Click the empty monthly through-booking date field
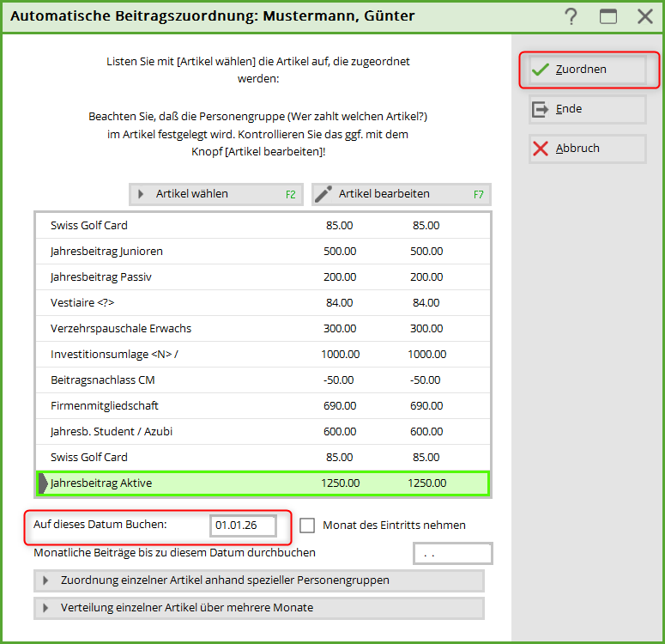 pos(452,554)
